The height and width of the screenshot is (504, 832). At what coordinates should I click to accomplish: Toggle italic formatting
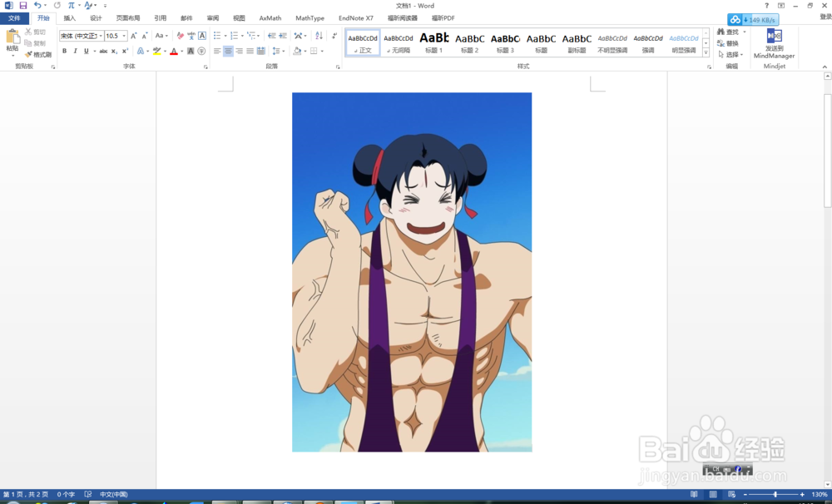pyautogui.click(x=75, y=51)
